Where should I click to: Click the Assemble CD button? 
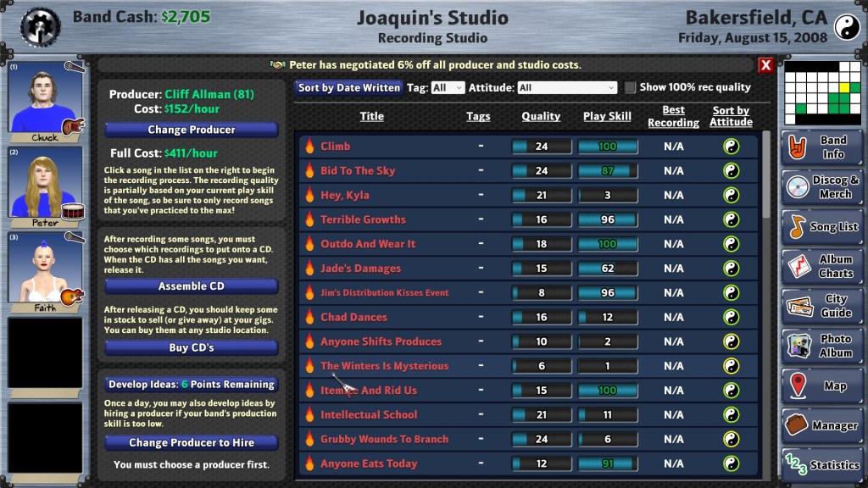pyautogui.click(x=191, y=286)
